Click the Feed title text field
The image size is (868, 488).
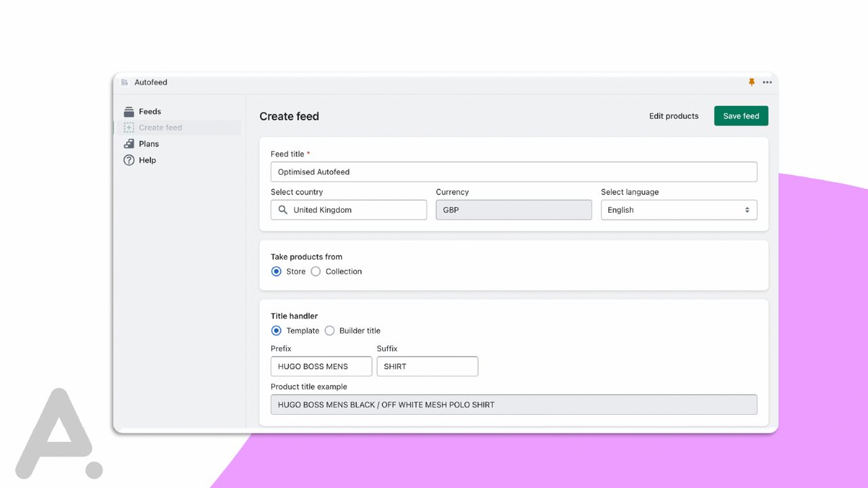coord(513,171)
